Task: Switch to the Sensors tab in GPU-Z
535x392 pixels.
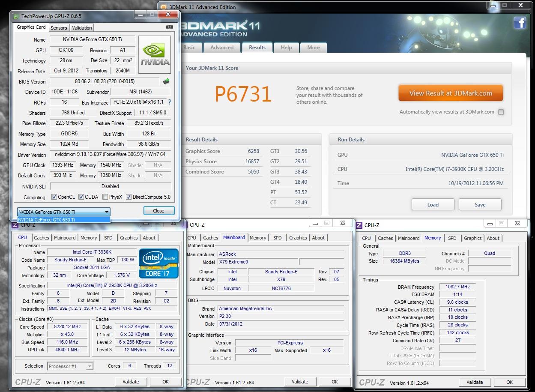Action: point(59,27)
